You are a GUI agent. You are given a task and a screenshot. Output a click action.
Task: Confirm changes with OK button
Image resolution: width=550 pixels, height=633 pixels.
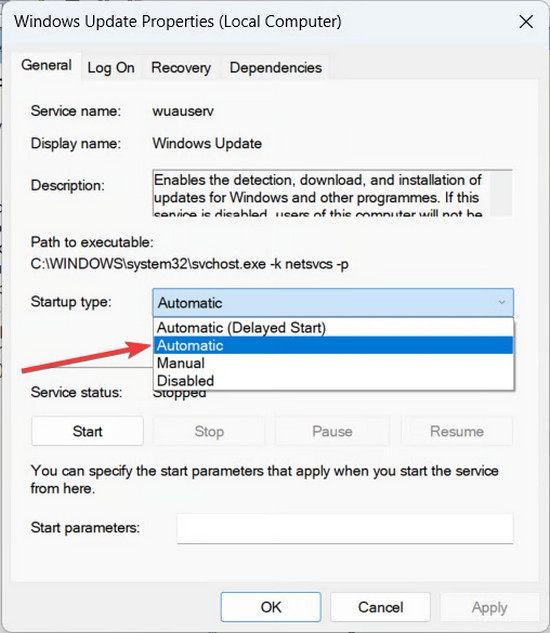click(271, 607)
